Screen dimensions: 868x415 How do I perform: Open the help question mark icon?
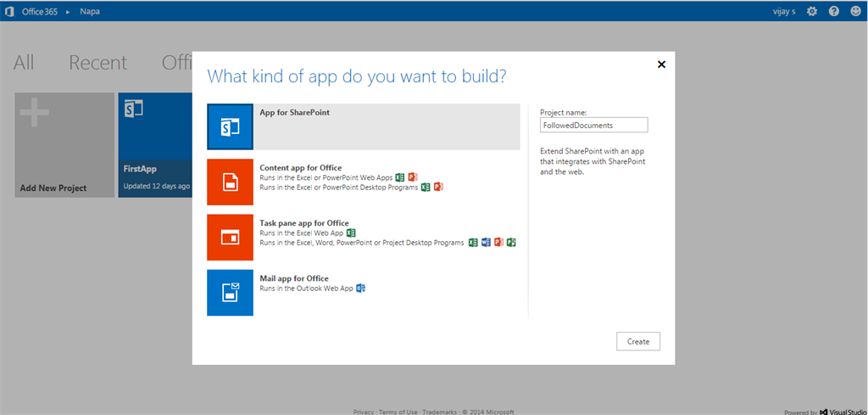click(834, 11)
